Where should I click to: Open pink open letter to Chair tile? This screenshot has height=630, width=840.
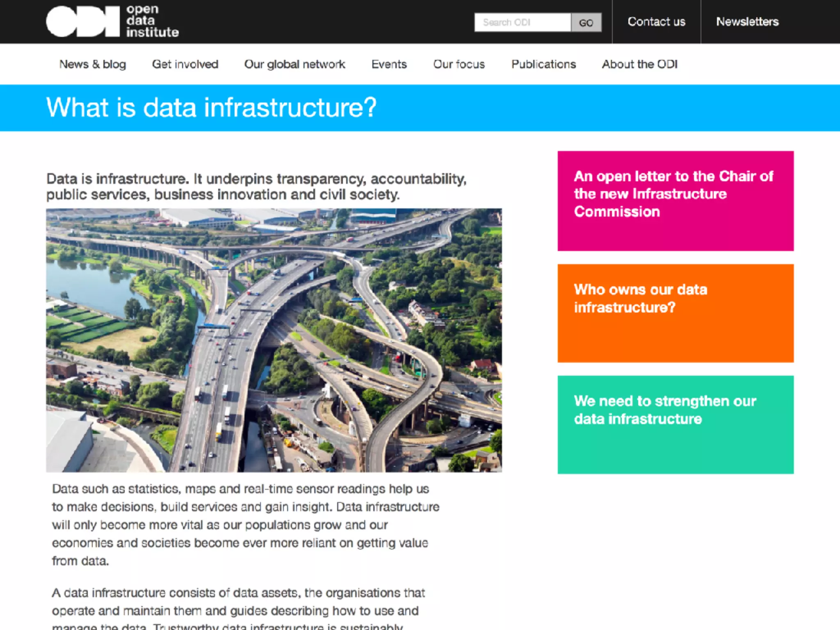click(675, 201)
